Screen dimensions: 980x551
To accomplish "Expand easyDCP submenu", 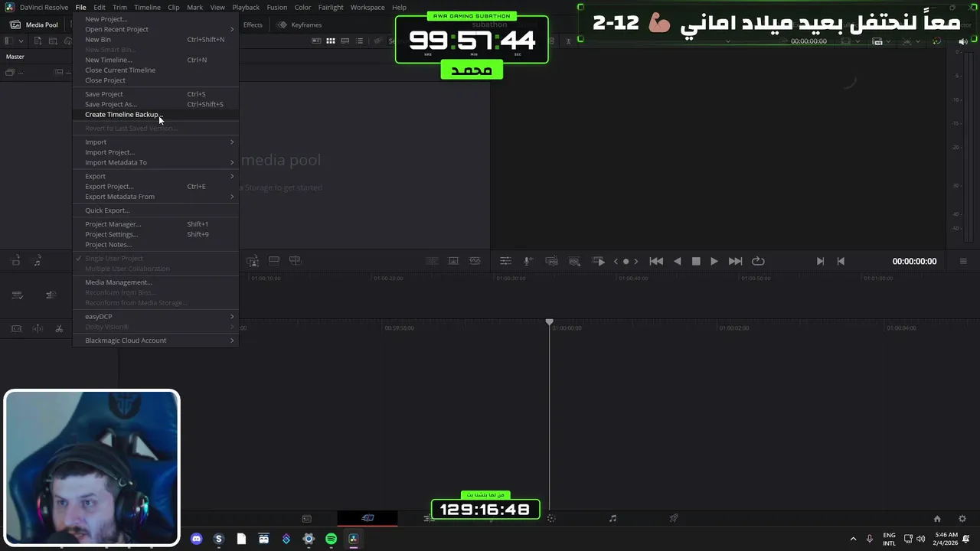I will point(156,317).
